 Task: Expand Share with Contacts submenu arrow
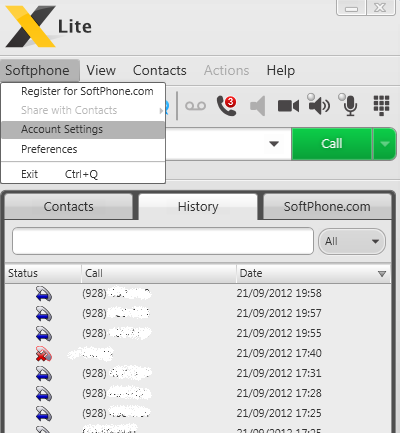click(161, 110)
